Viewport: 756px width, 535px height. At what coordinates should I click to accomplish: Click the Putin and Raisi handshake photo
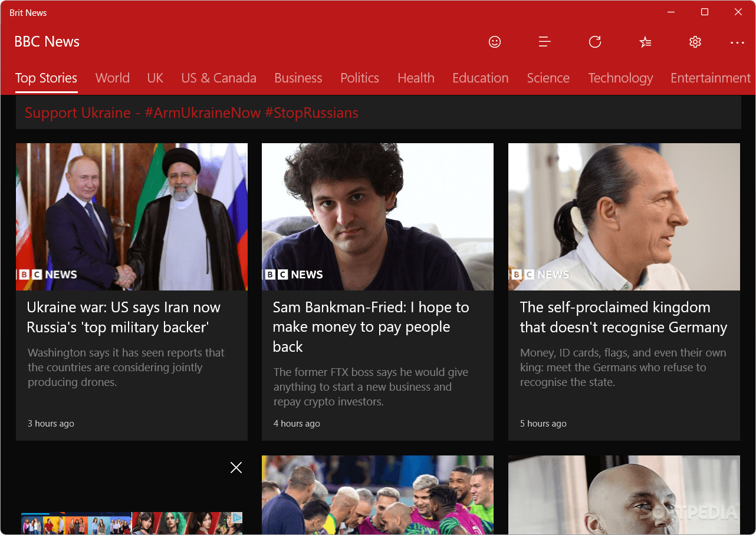coord(132,217)
